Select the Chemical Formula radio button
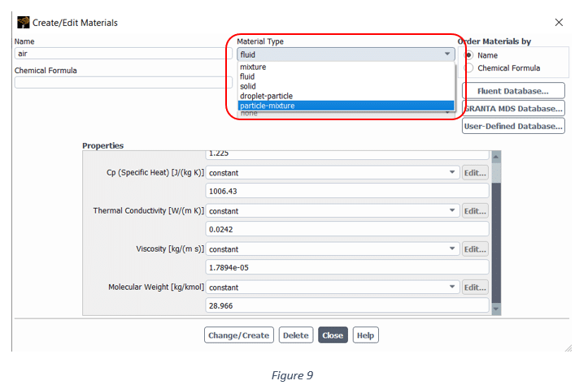Image resolution: width=588 pixels, height=385 pixels. [x=469, y=68]
